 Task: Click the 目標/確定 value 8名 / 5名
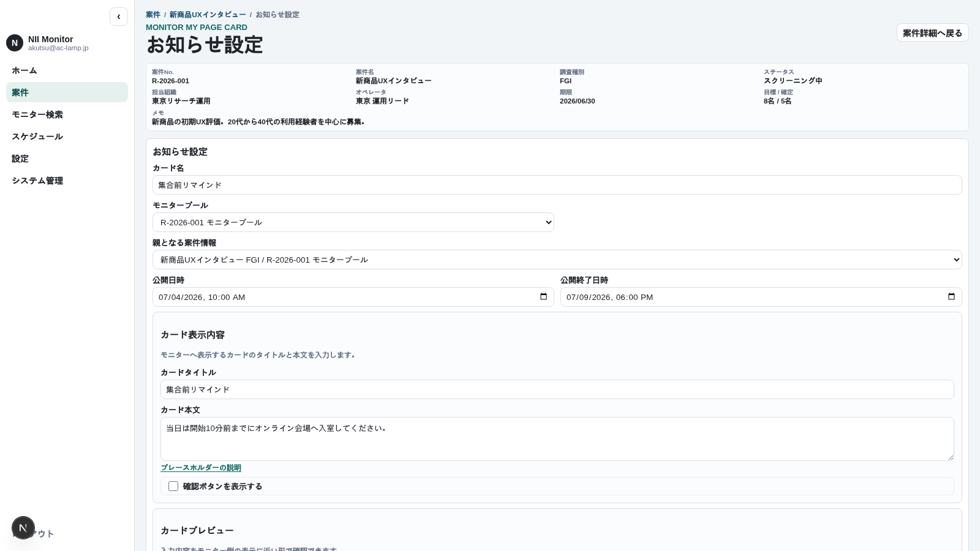[x=777, y=101]
